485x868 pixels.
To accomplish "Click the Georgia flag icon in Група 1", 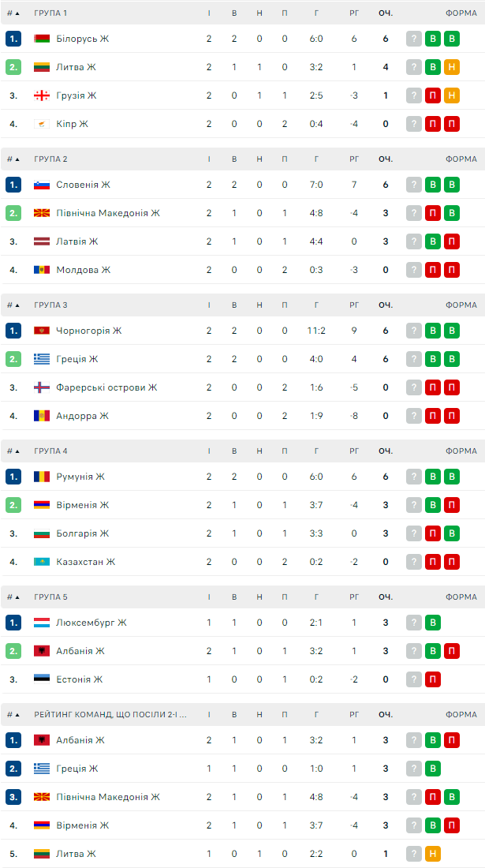I will point(42,95).
